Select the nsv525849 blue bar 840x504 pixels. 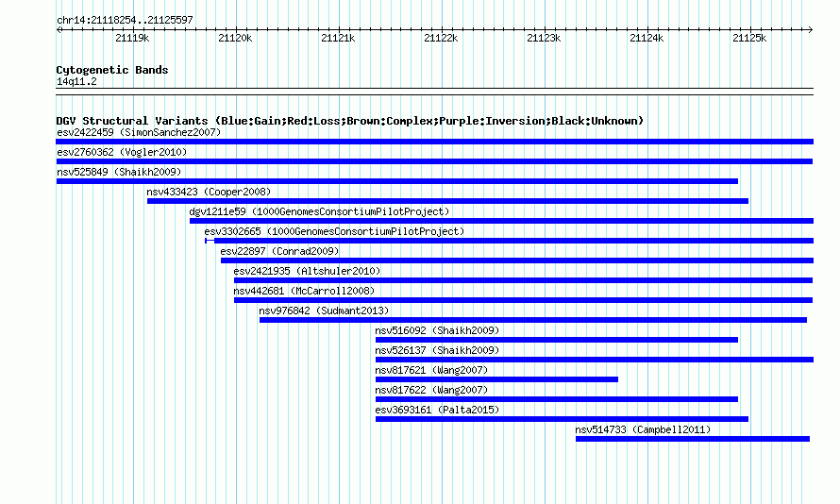click(x=397, y=181)
